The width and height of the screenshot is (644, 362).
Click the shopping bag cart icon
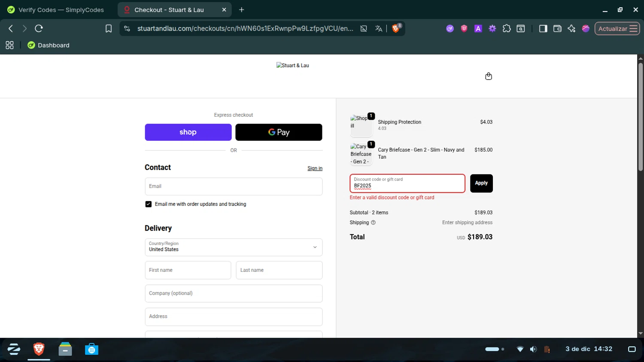point(489,76)
